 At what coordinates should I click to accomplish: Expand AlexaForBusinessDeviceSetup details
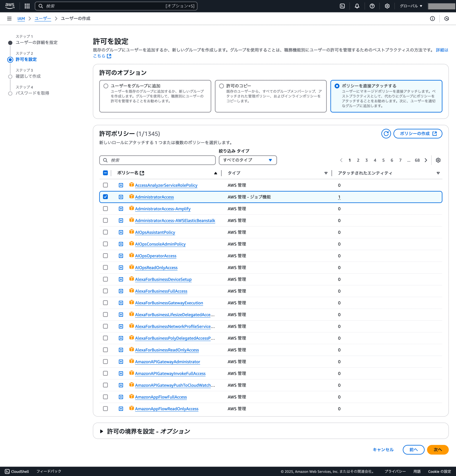tap(121, 279)
